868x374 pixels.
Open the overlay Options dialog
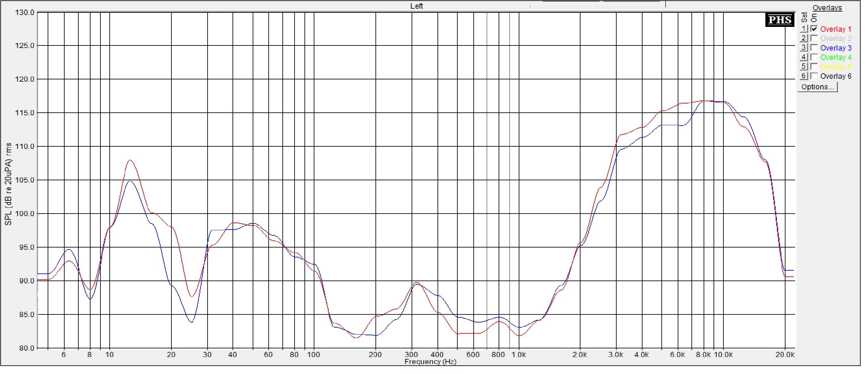point(817,87)
